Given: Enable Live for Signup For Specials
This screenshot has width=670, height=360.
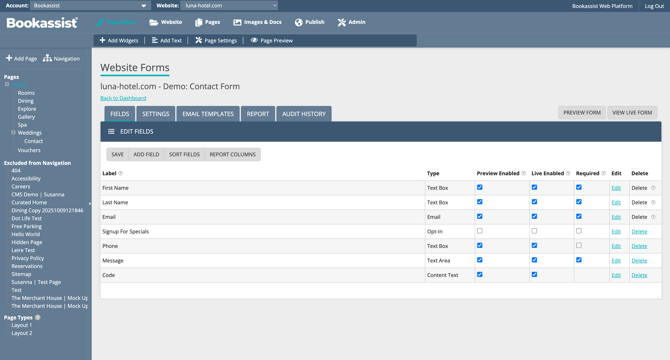Looking at the screenshot, I should tap(535, 231).
